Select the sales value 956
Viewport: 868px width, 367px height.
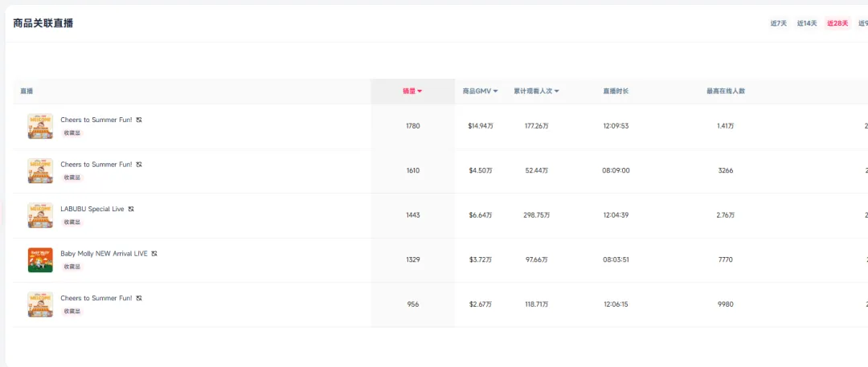(413, 304)
